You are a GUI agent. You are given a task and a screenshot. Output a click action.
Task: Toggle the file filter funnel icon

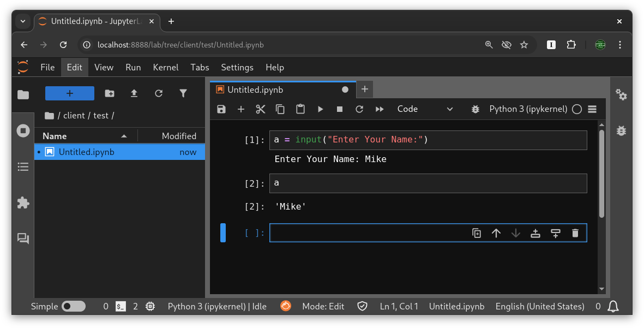pos(183,93)
